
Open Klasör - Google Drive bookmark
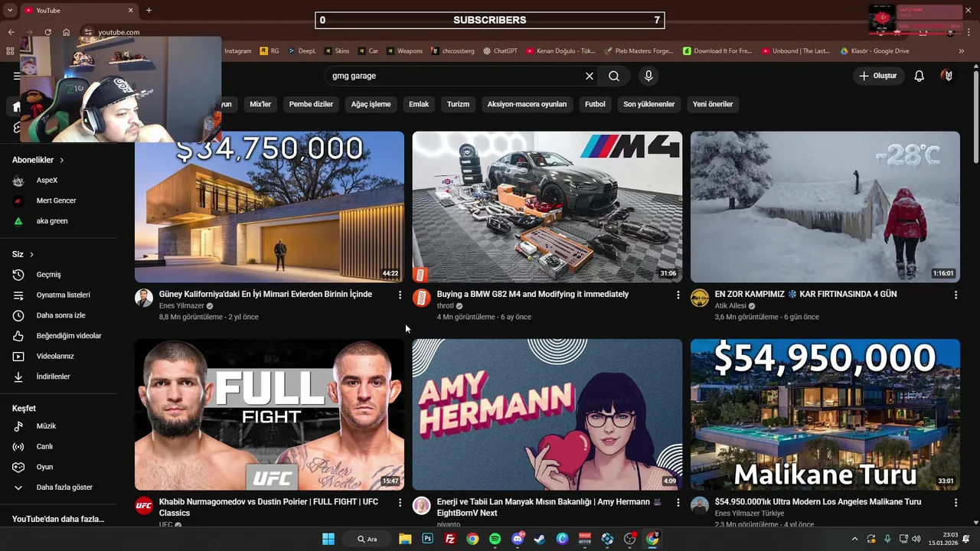click(874, 51)
